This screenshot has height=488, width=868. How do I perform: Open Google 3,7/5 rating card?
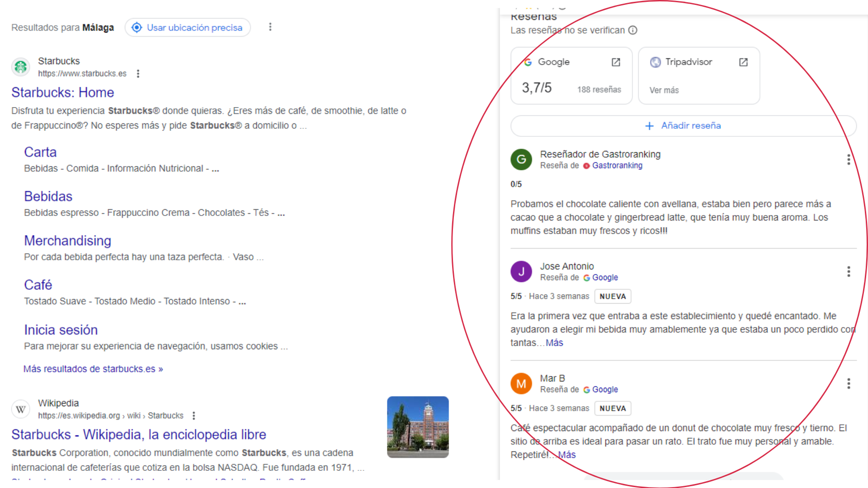[571, 76]
